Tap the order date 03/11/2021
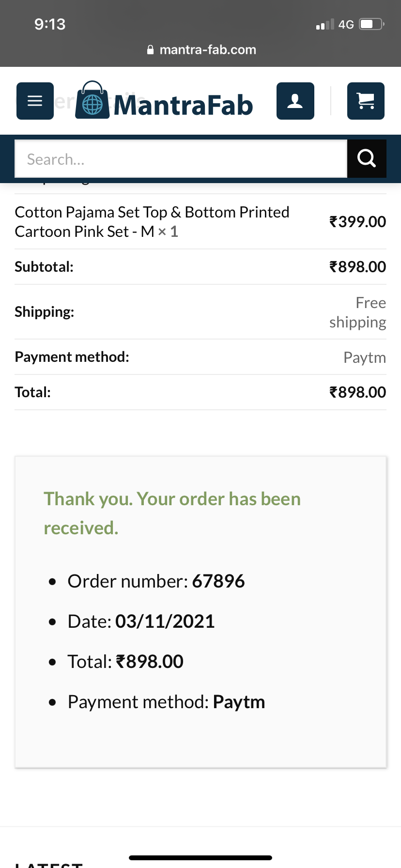This screenshot has height=868, width=401. pos(165,621)
